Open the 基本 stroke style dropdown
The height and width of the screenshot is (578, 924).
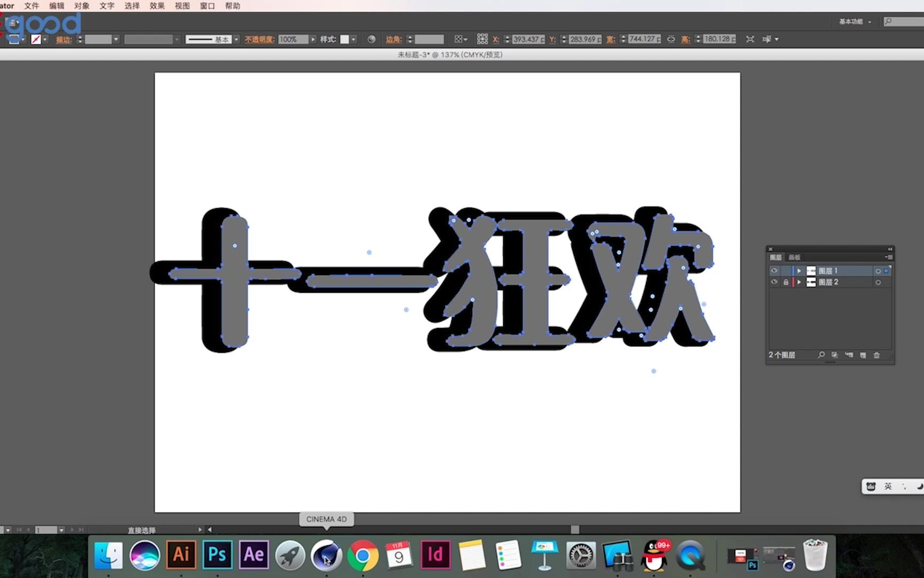click(x=236, y=39)
